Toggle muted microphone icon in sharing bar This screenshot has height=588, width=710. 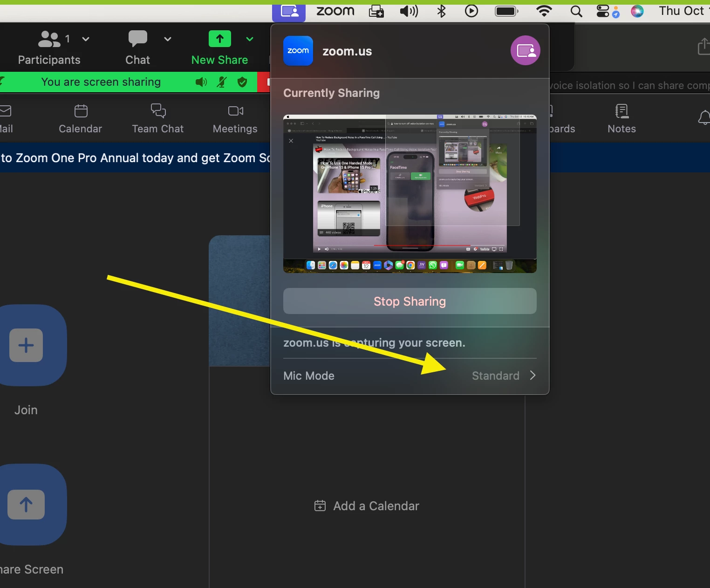tap(222, 82)
